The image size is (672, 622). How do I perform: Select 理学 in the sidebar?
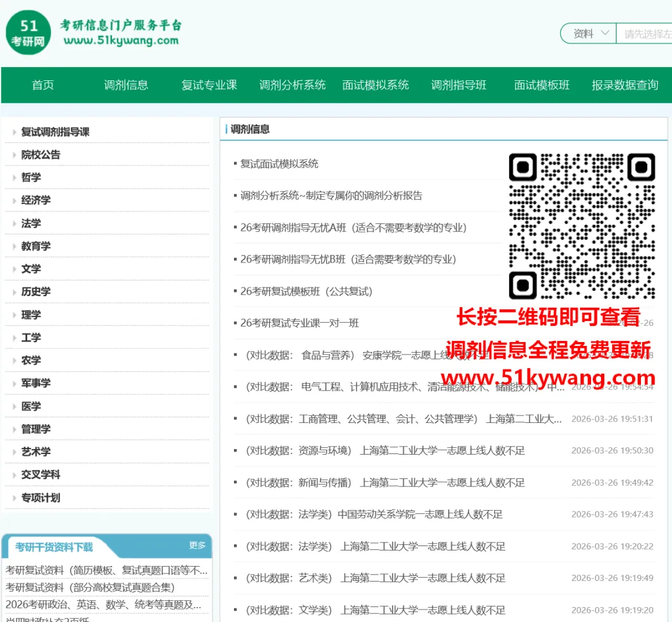(31, 315)
